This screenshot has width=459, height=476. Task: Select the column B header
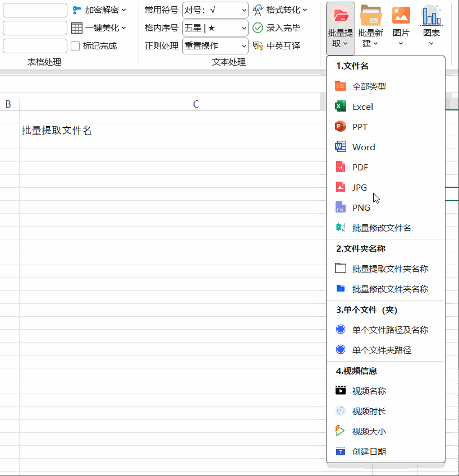8,104
